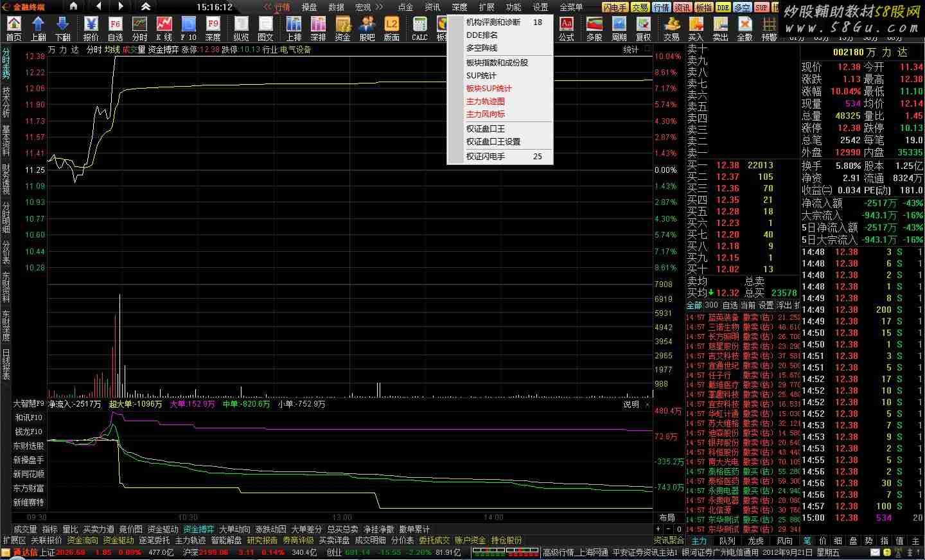Open the F10 company info icon
This screenshot has height=560, width=925.
[x=189, y=29]
